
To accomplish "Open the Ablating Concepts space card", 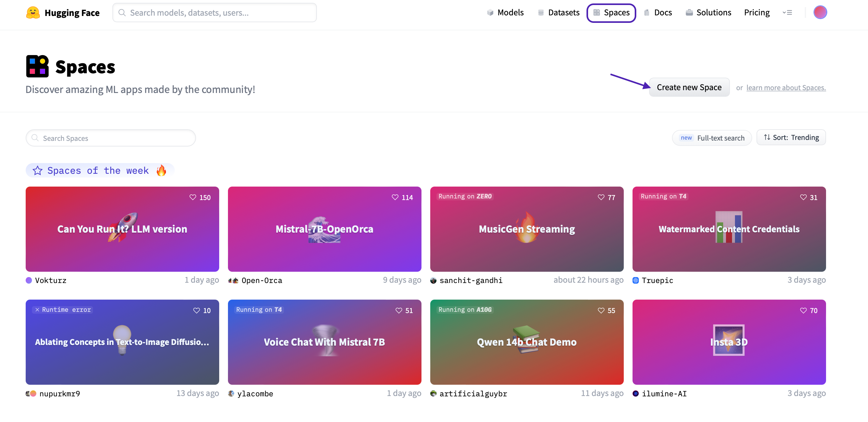I will (x=122, y=342).
